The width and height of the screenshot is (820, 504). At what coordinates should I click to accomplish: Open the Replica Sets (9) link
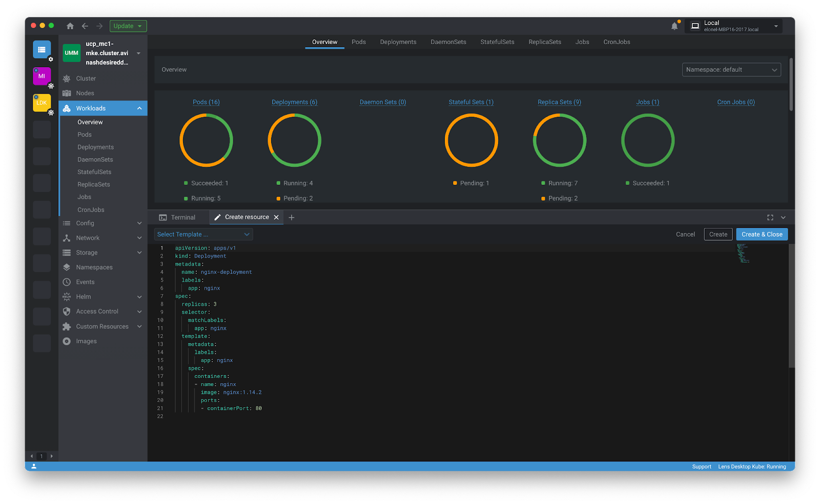coord(559,102)
